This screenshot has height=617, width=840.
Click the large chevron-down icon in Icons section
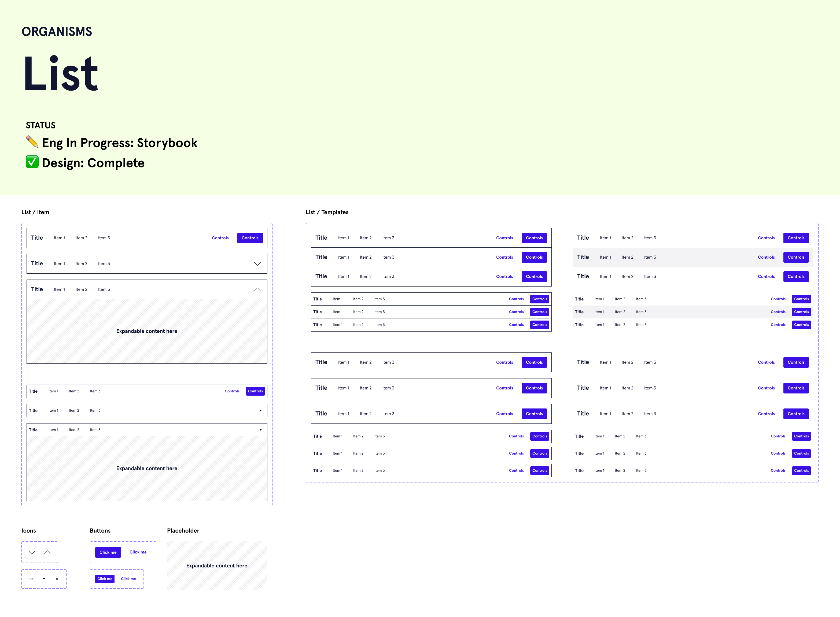32,552
